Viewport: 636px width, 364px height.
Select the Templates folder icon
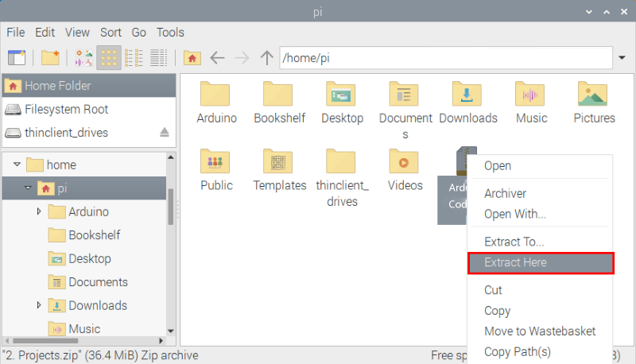[278, 161]
